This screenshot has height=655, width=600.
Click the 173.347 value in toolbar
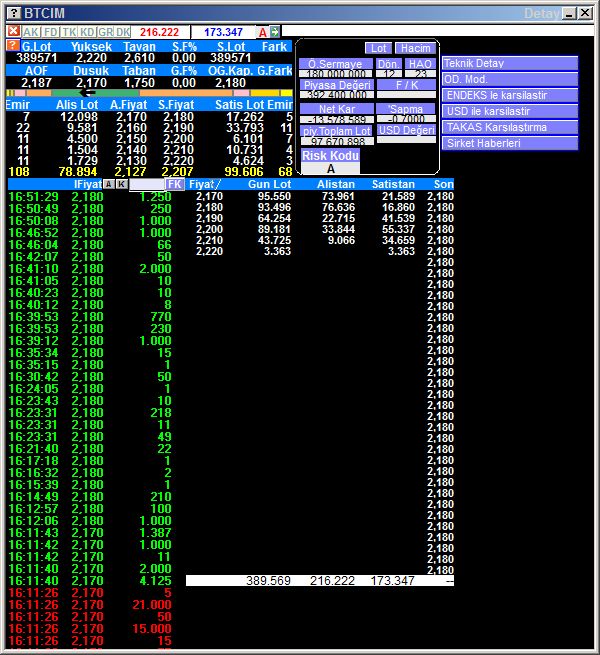[x=223, y=32]
